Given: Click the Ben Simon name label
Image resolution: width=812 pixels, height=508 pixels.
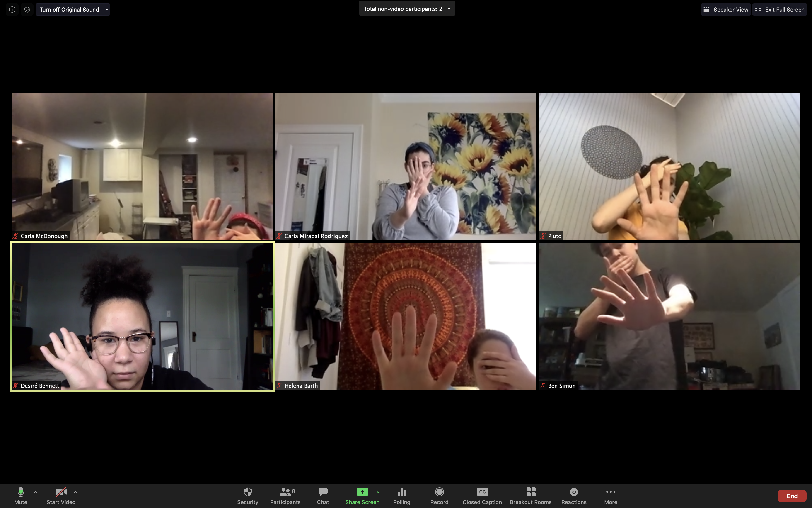Looking at the screenshot, I should point(562,386).
